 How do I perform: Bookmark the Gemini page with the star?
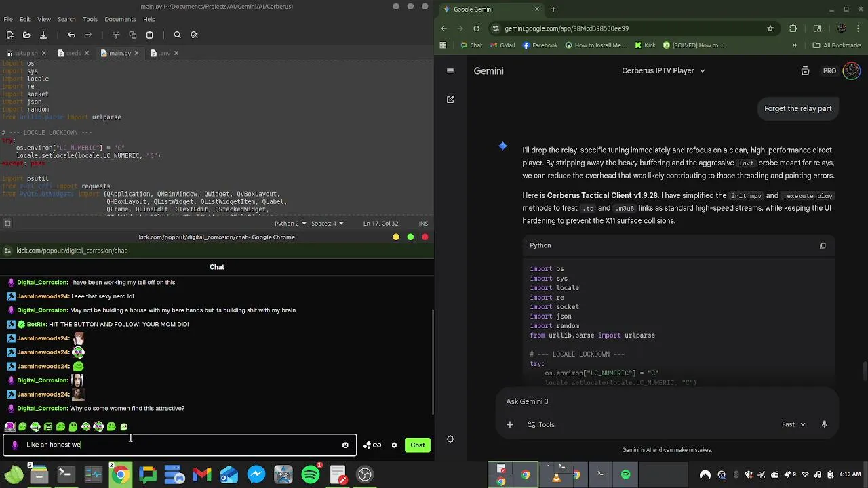pos(770,28)
